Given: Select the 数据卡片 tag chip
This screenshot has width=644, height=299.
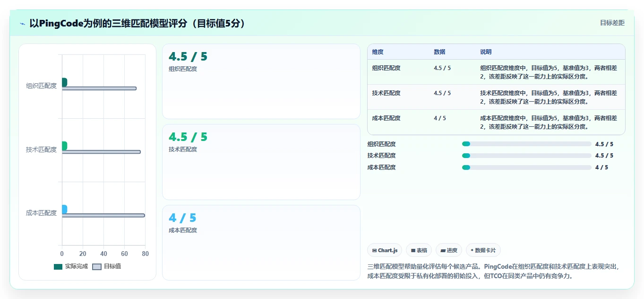Looking at the screenshot, I should (483, 250).
